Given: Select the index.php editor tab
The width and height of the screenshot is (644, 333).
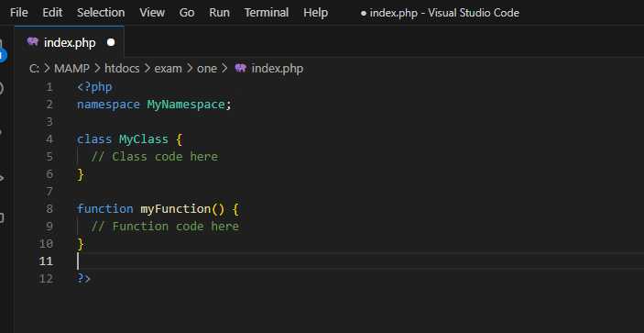Looking at the screenshot, I should coord(70,42).
